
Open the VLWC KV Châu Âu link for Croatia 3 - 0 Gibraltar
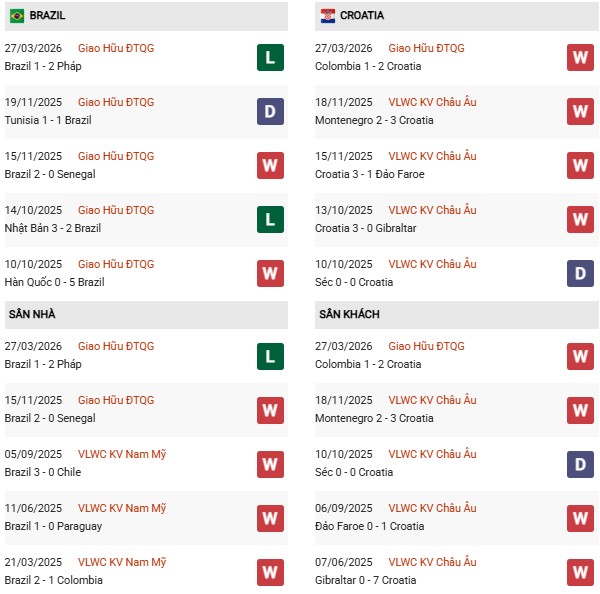432,210
